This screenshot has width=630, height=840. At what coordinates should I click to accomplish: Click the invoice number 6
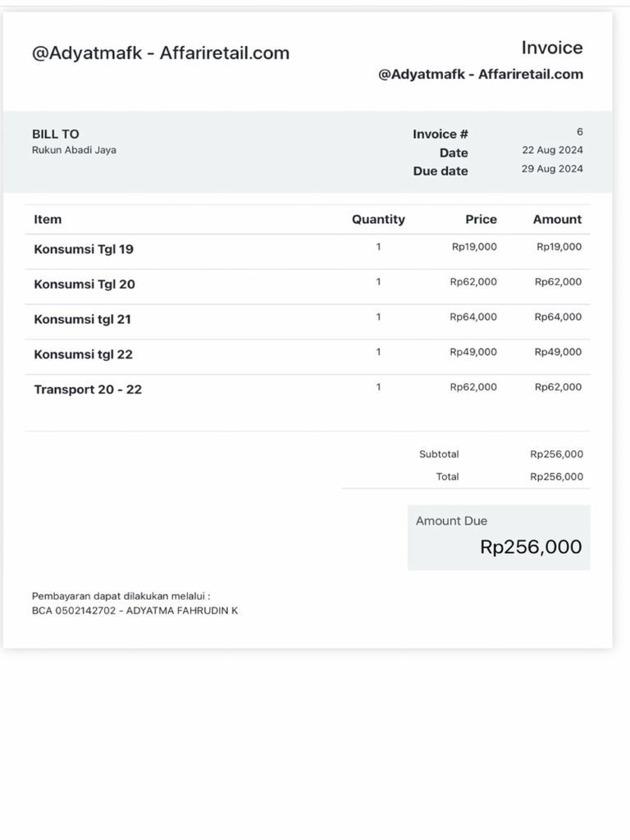click(580, 132)
